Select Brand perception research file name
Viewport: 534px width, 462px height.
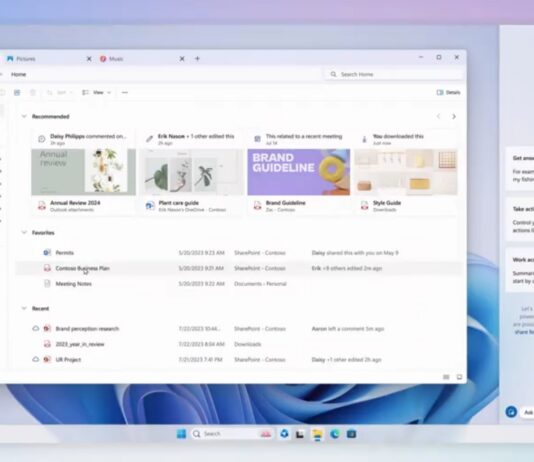tap(87, 329)
